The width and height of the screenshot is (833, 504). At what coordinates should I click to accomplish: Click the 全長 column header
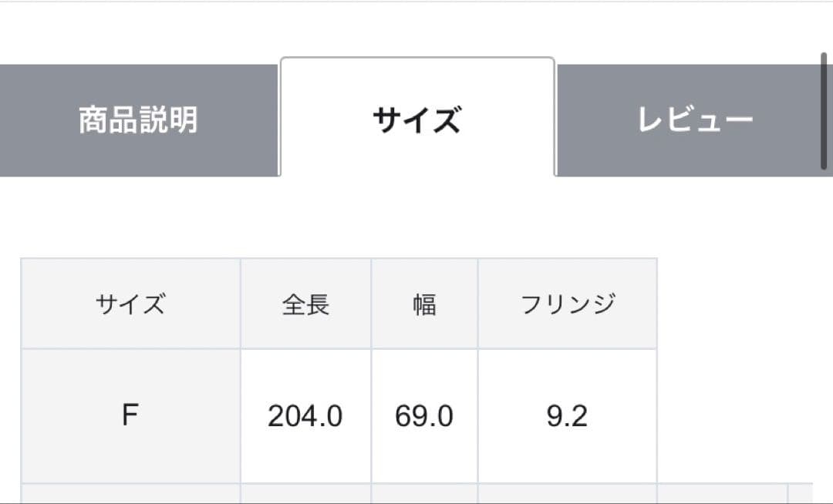[305, 303]
